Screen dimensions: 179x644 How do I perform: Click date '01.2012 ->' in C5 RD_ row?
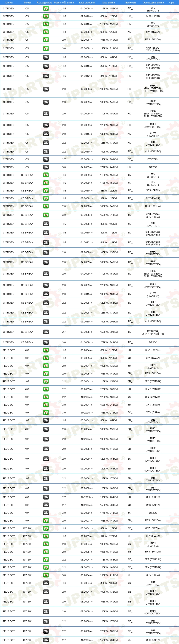tap(86, 76)
